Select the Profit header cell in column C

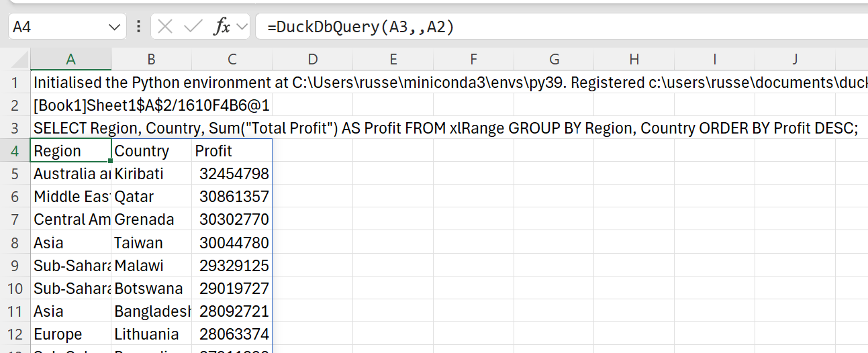pyautogui.click(x=232, y=151)
